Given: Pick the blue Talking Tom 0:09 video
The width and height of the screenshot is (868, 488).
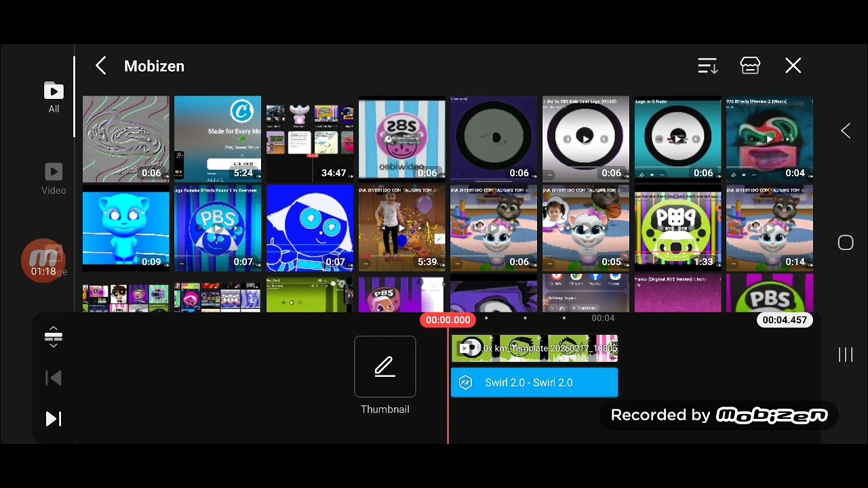Looking at the screenshot, I should click(x=126, y=228).
